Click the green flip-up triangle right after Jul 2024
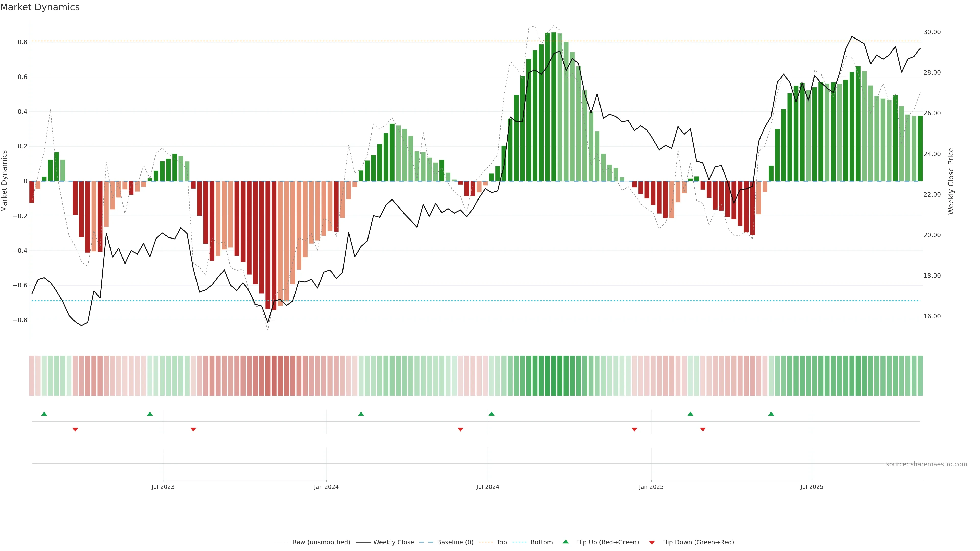980x551 pixels. click(x=492, y=414)
